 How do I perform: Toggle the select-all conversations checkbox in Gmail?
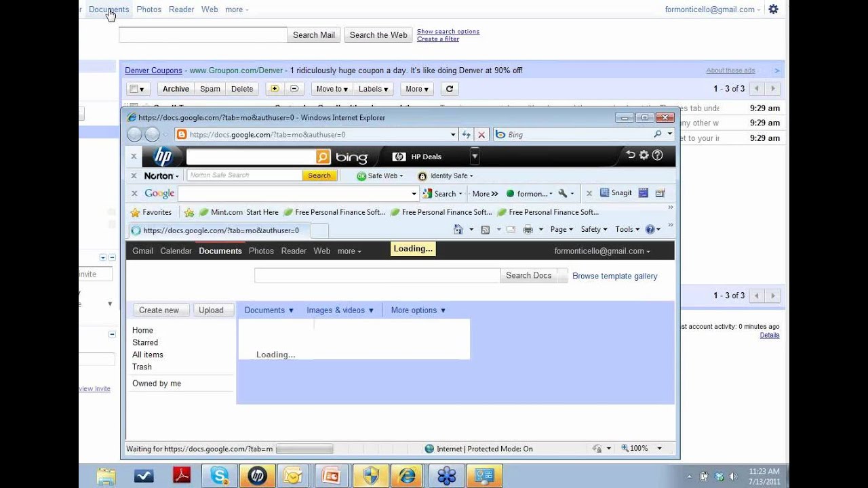pos(134,88)
